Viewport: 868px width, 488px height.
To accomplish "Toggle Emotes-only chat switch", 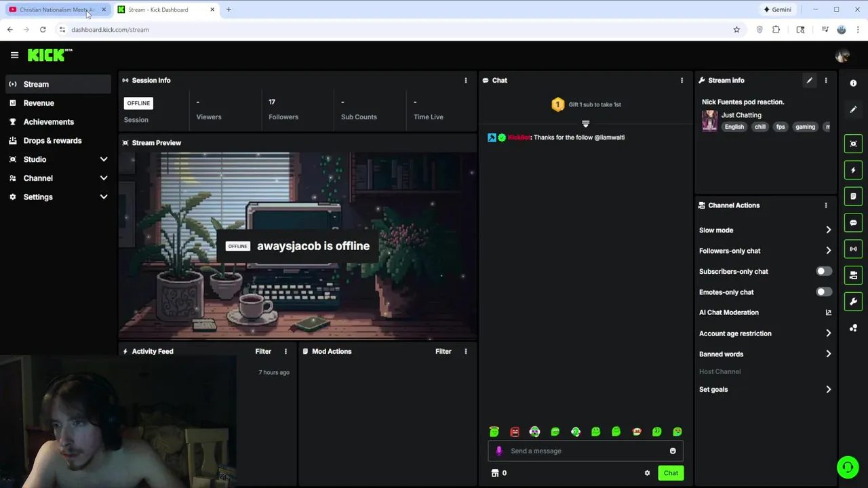I will tap(823, 292).
